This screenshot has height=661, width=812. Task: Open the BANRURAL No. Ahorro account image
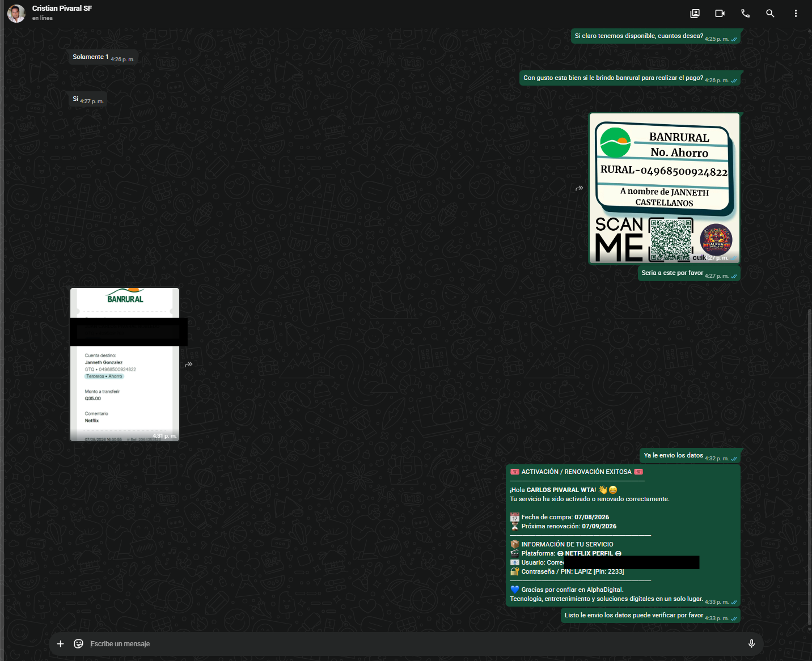[665, 188]
